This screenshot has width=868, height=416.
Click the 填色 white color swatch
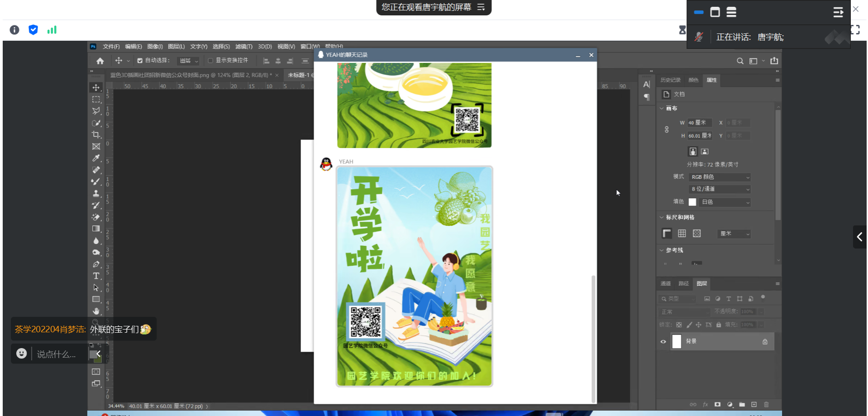tap(692, 202)
